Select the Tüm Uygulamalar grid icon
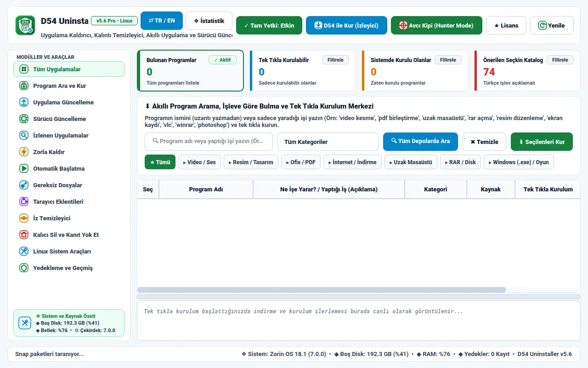 [x=24, y=69]
